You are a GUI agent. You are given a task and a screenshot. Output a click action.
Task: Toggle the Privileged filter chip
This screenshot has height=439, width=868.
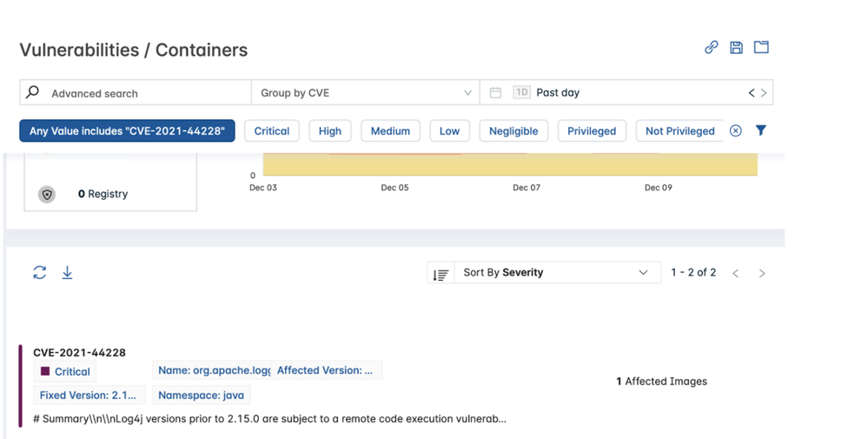point(592,131)
